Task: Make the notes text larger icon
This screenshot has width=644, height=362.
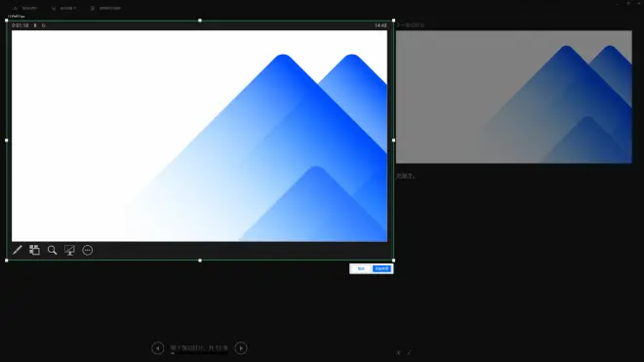Action: pyautogui.click(x=398, y=352)
